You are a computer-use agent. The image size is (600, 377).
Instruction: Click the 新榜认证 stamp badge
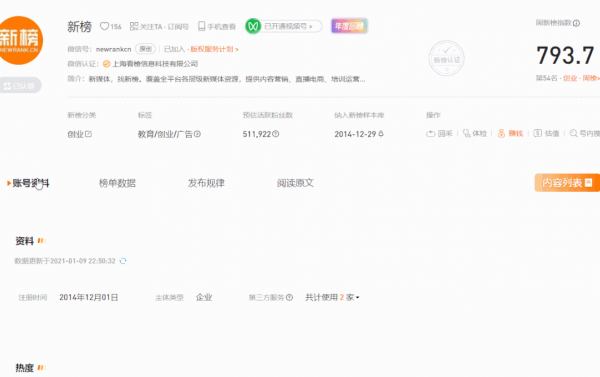446,58
